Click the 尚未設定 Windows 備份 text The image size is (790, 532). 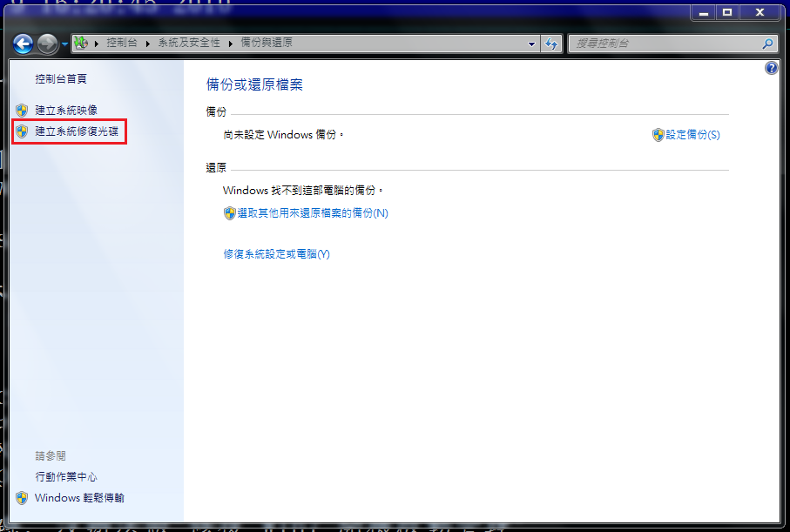click(x=283, y=135)
